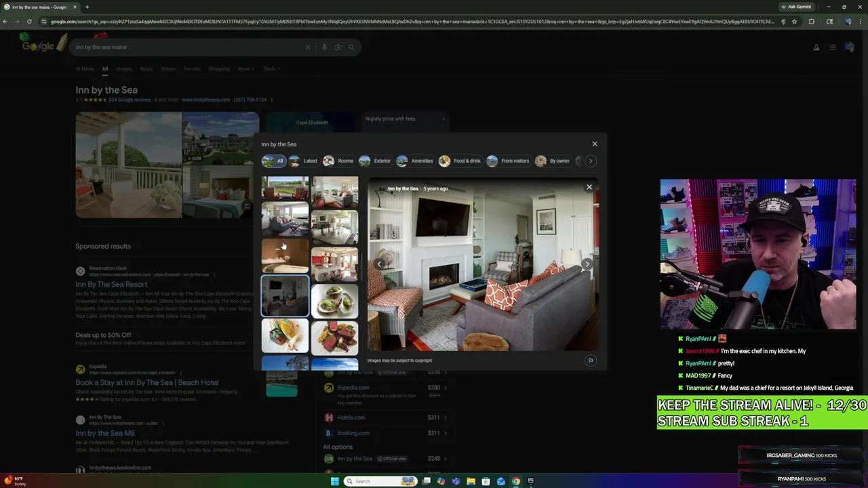
Task: Select the Rooms photo category chip
Action: coord(338,161)
